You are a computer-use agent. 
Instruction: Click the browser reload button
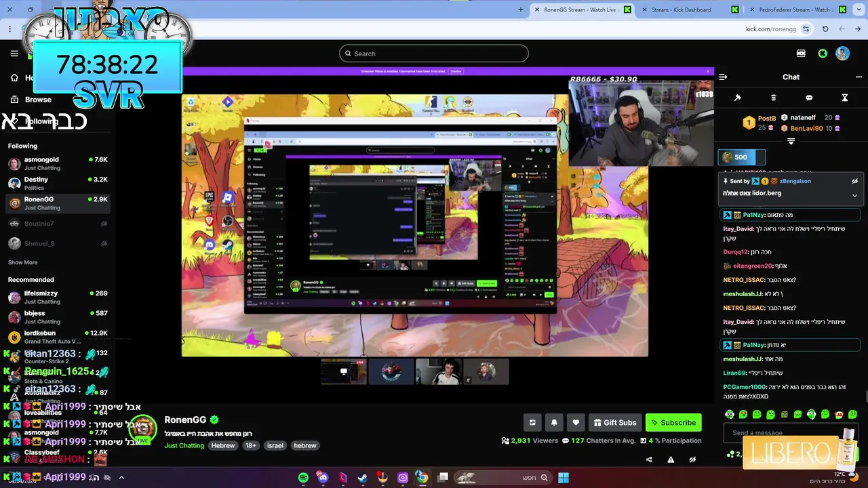point(825,29)
